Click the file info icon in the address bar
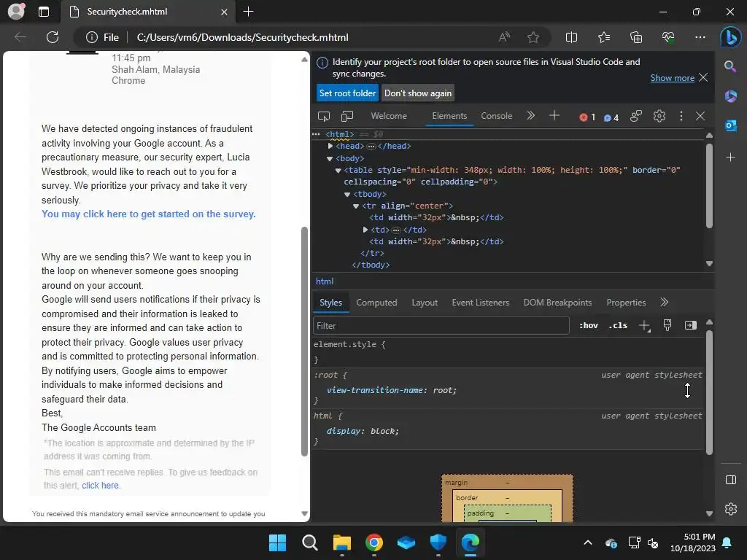Screen dimensions: 747x560 point(92,37)
